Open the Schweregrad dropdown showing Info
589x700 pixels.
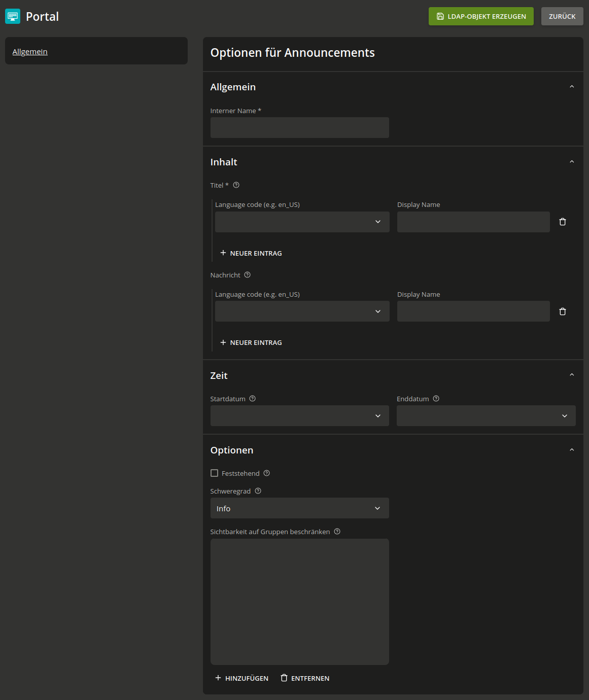pos(299,508)
